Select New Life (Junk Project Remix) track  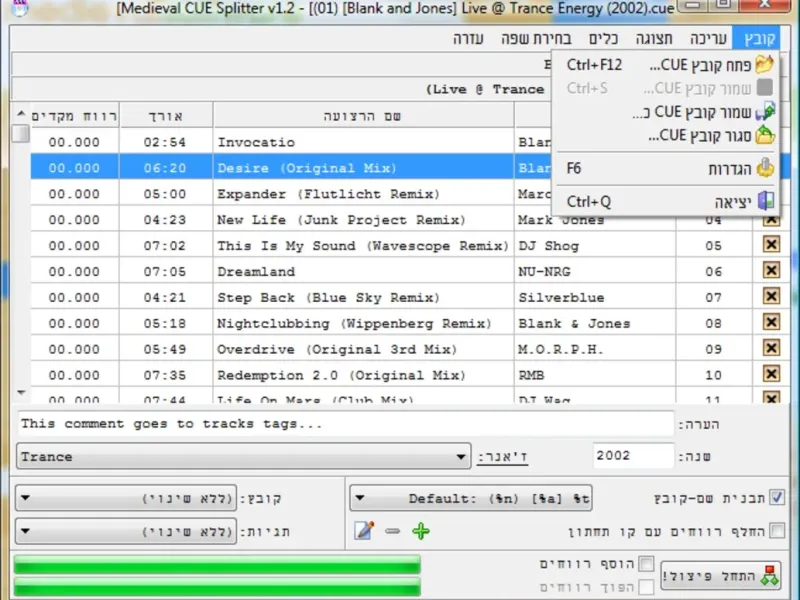coord(341,220)
